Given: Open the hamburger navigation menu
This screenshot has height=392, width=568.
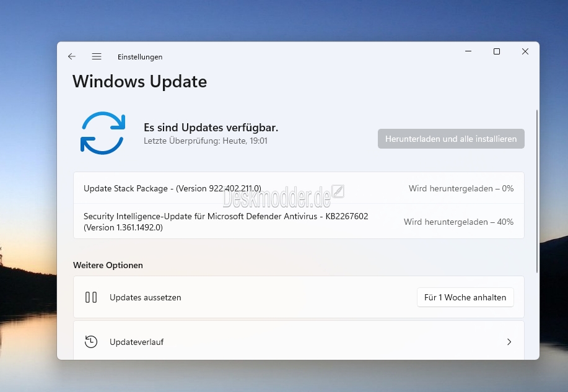Looking at the screenshot, I should click(97, 56).
